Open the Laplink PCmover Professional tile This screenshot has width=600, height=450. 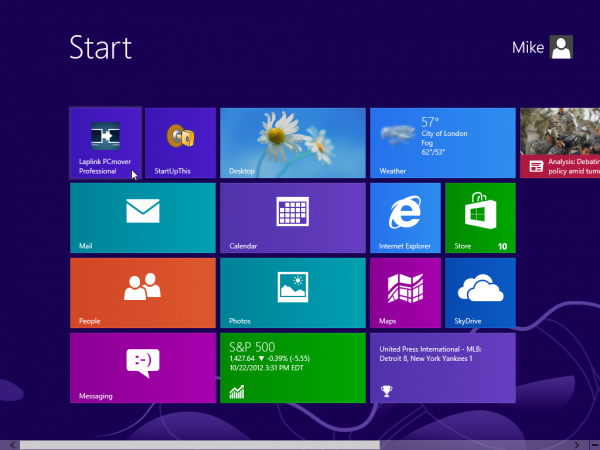[x=105, y=143]
